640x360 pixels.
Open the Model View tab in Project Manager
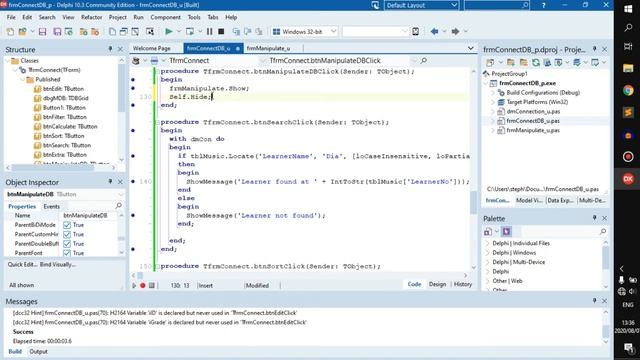(529, 200)
